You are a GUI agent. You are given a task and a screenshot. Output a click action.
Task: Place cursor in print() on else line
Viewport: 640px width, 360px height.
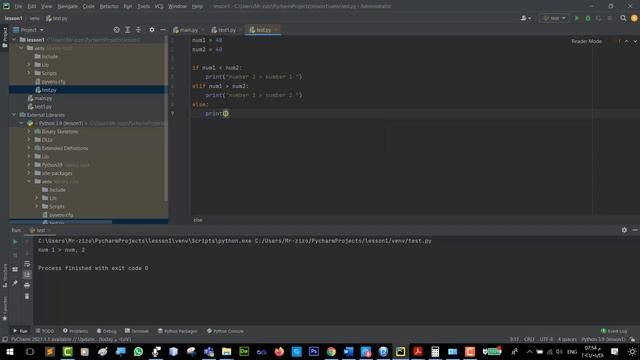pos(225,113)
